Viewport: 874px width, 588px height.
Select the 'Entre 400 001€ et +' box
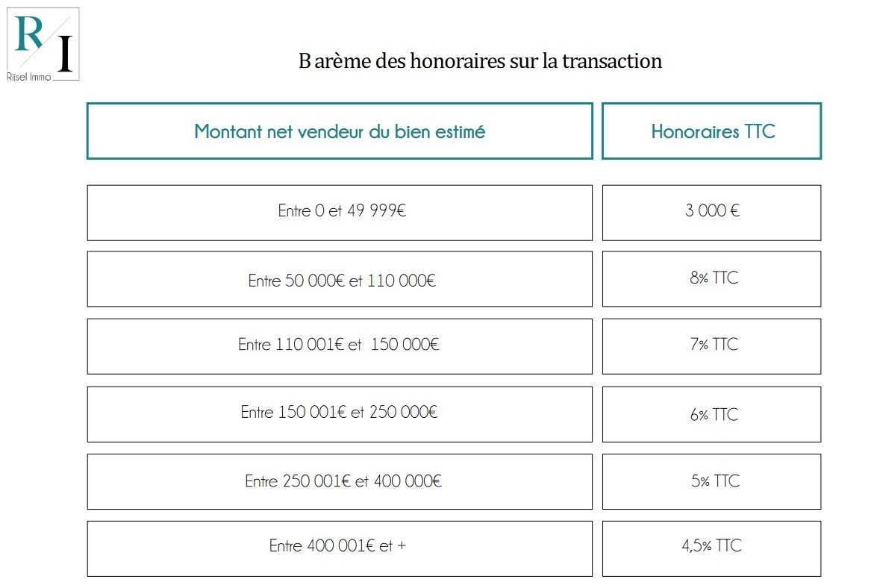coord(340,548)
